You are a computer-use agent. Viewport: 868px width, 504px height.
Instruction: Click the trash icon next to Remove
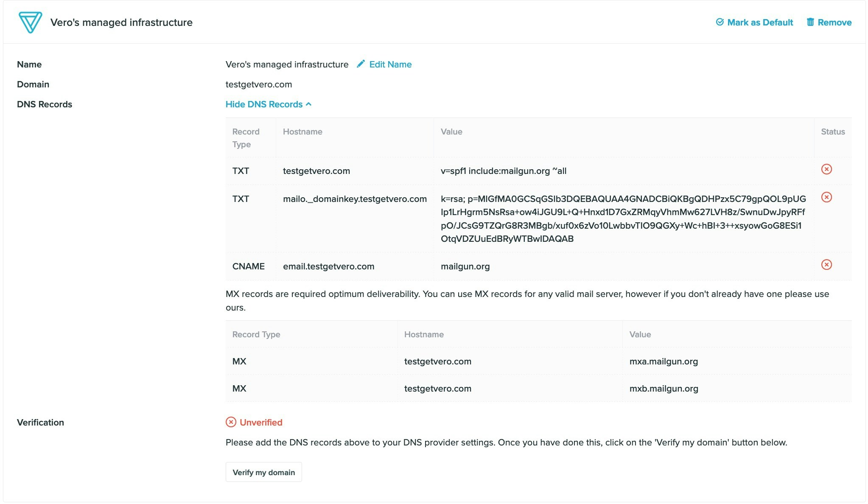[811, 22]
